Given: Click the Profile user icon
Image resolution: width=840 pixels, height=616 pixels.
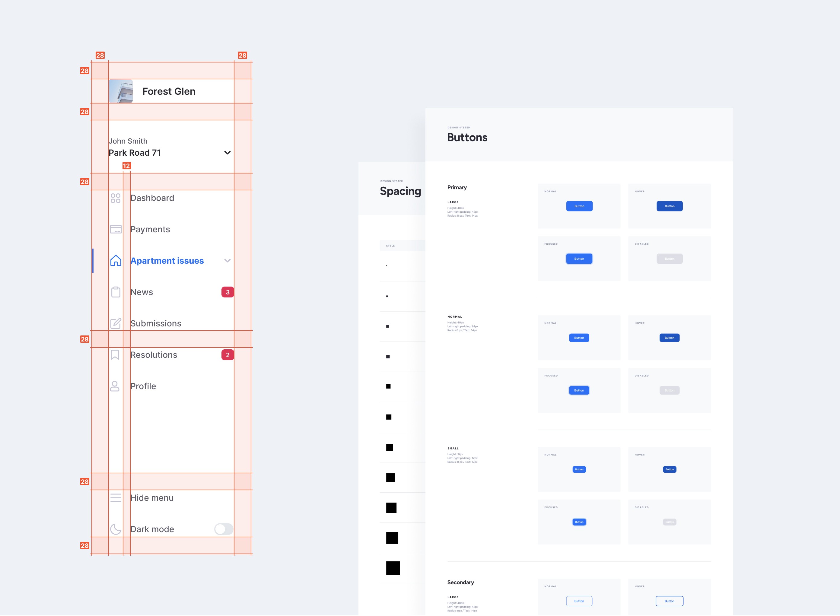Looking at the screenshot, I should [115, 386].
